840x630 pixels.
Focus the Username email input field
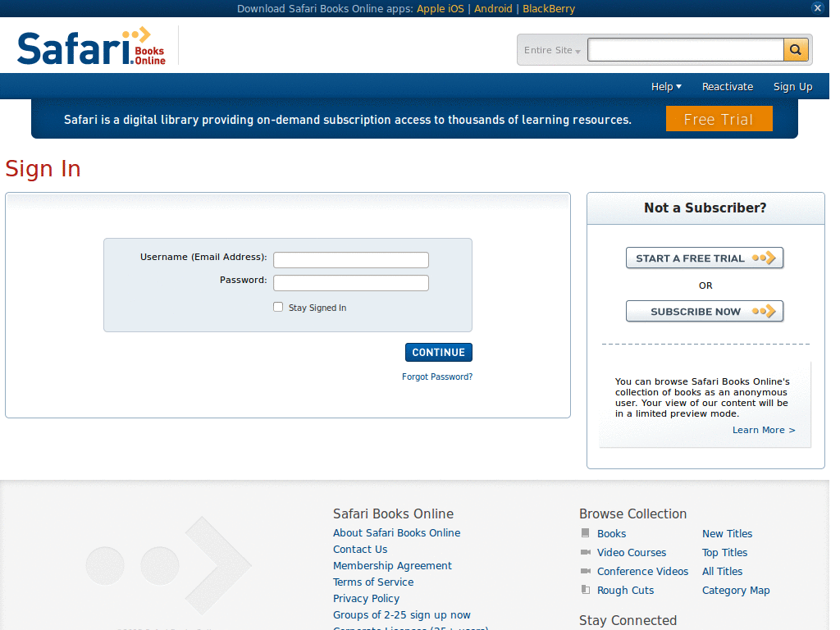point(351,260)
